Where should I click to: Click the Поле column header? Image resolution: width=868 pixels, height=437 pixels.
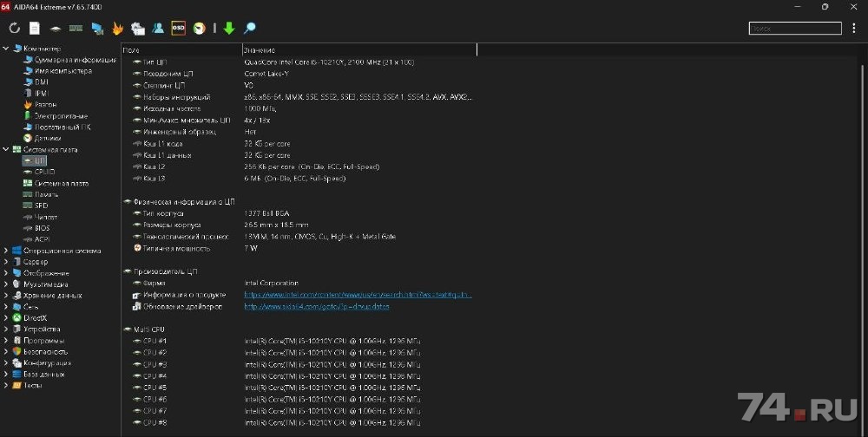coord(181,49)
